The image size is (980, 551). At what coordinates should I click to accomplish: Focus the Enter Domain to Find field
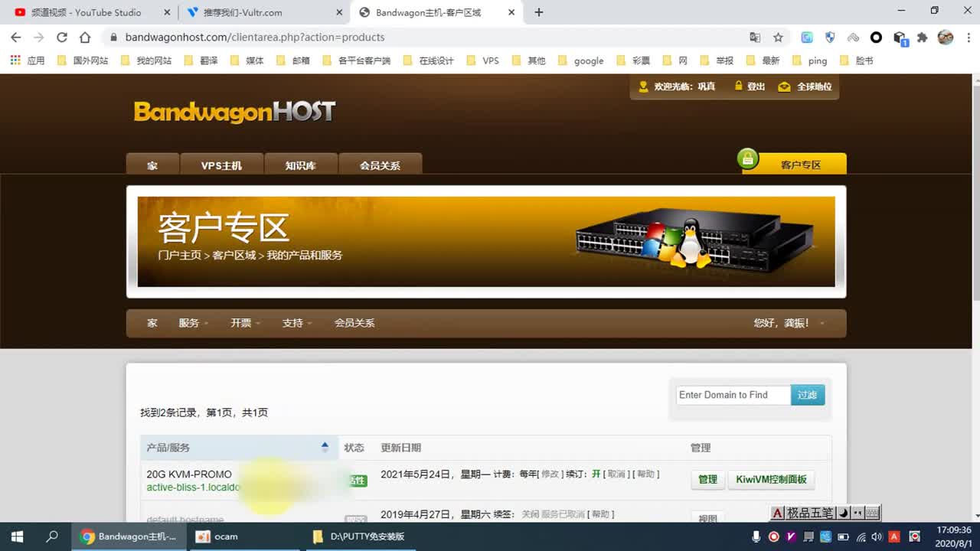coord(733,395)
